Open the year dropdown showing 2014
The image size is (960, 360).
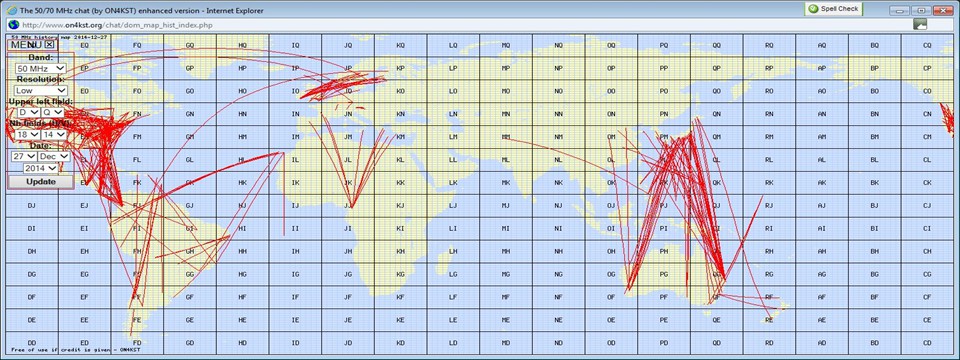pyautogui.click(x=41, y=168)
